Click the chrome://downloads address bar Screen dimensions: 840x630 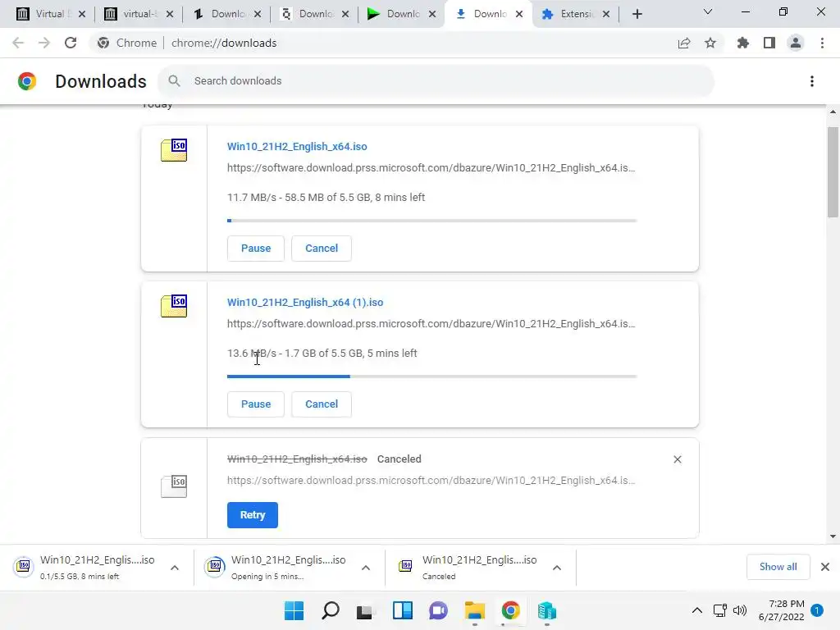pos(223,43)
